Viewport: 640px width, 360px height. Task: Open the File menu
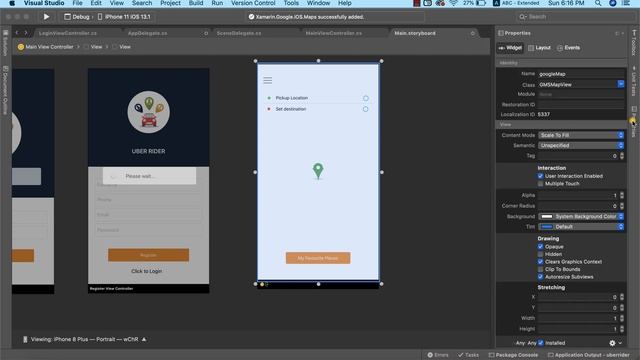78,3
